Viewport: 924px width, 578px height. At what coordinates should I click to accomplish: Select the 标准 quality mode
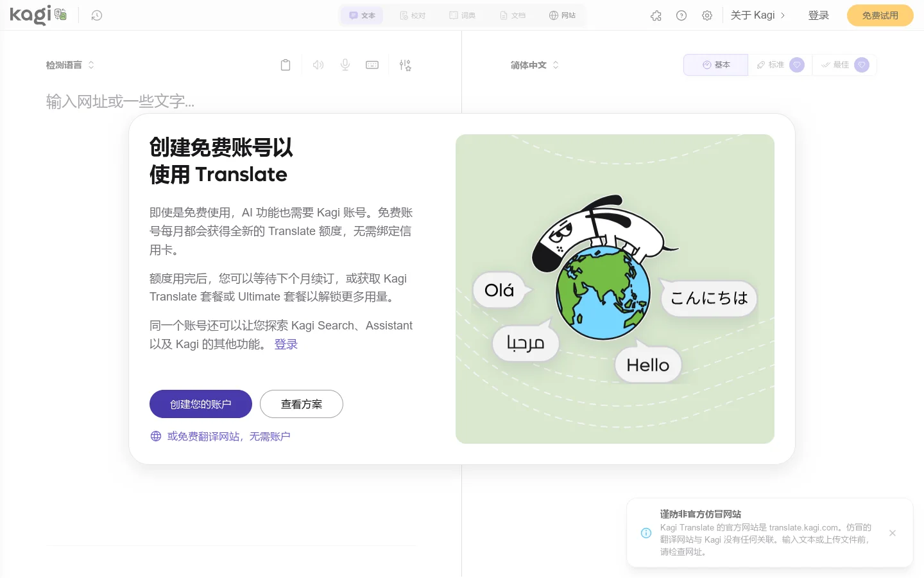[x=780, y=65]
